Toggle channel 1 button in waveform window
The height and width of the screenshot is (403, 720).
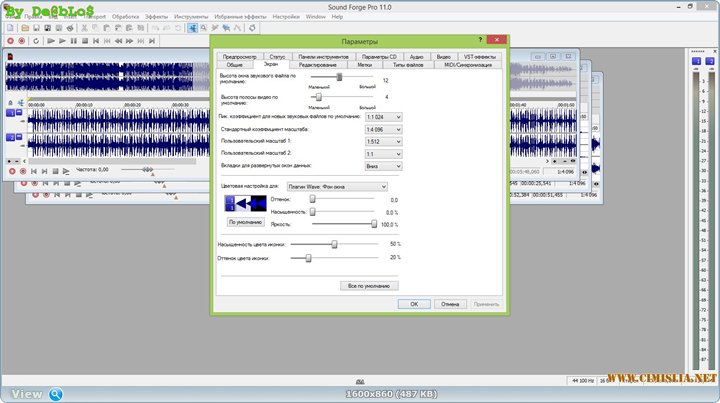coord(11,114)
